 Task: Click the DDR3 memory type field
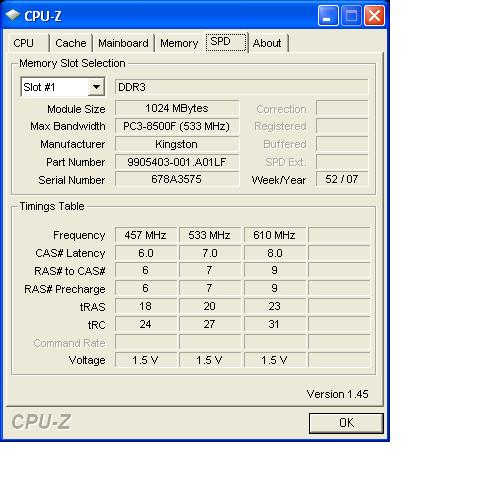(242, 87)
